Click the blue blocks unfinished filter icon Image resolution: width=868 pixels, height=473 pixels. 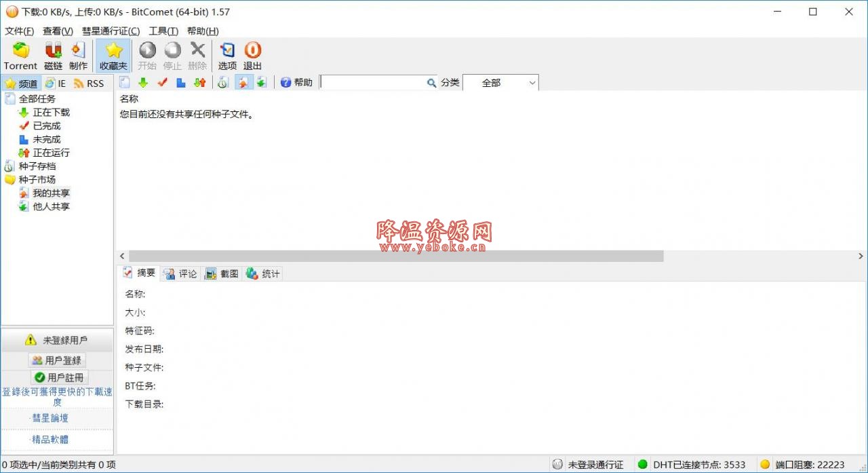tap(181, 83)
